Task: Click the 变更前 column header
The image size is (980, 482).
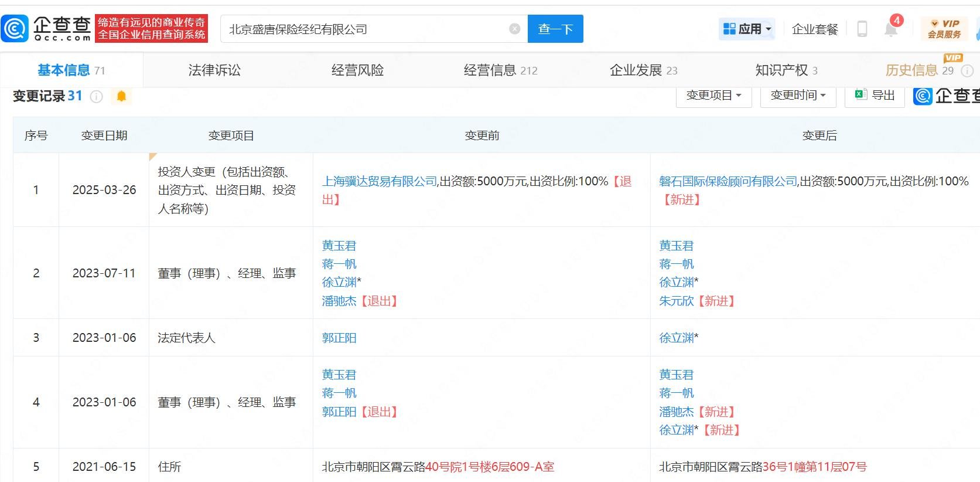Action: pos(482,135)
